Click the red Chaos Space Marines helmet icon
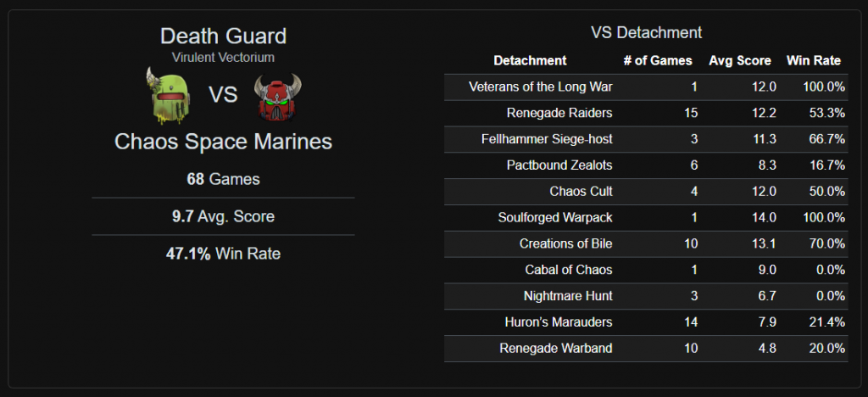This screenshot has height=397, width=868. [278, 97]
